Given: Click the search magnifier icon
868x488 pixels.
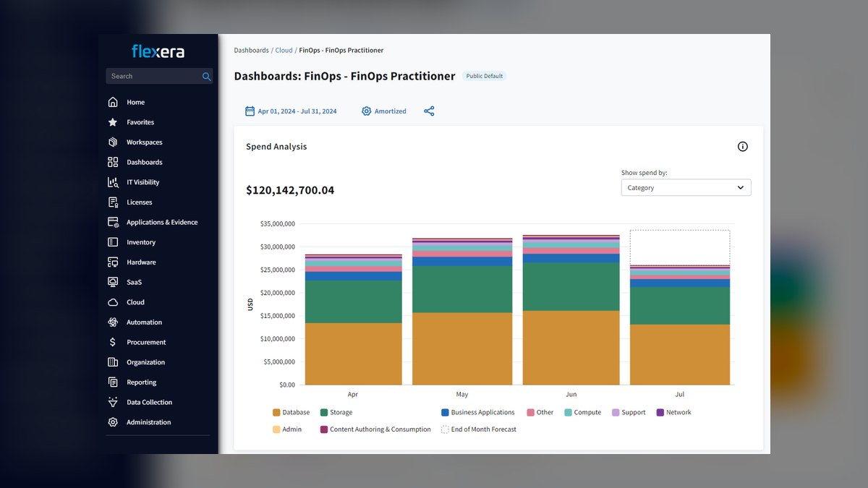Looking at the screenshot, I should 206,76.
